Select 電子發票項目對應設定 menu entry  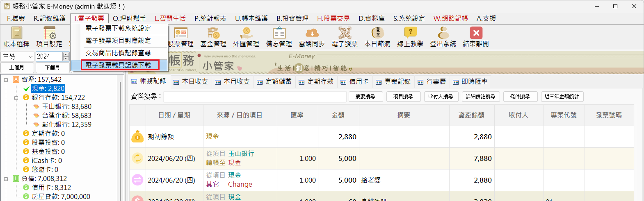pos(119,41)
